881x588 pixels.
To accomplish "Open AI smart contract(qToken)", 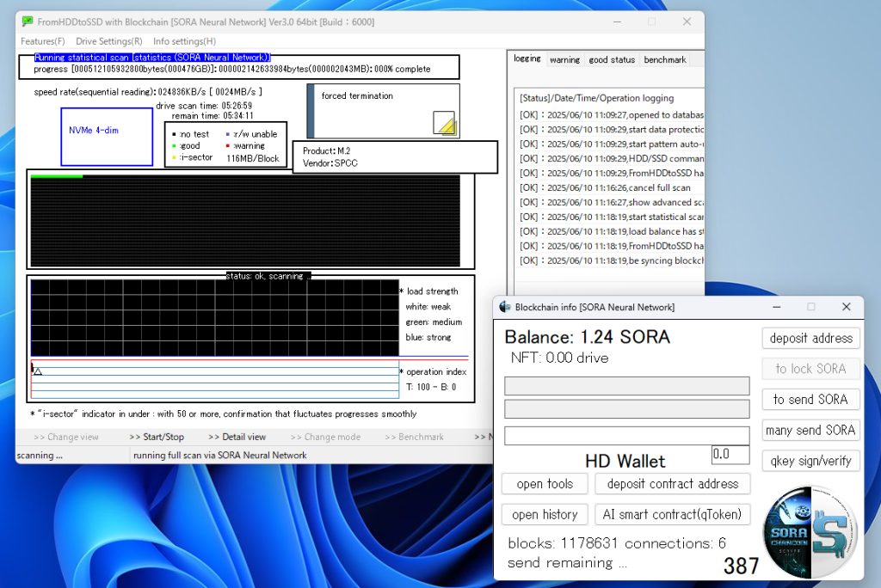I will (x=672, y=514).
